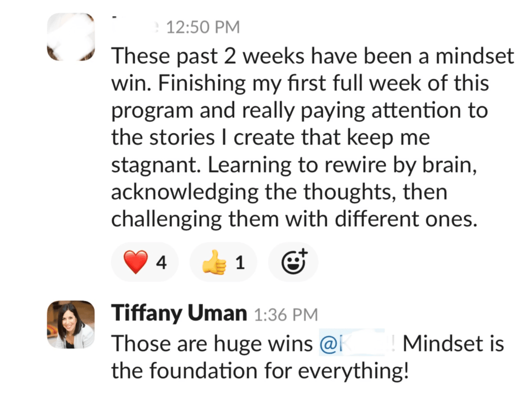Toggle the thumbs-up reaction
The image size is (532, 397).
tap(223, 262)
